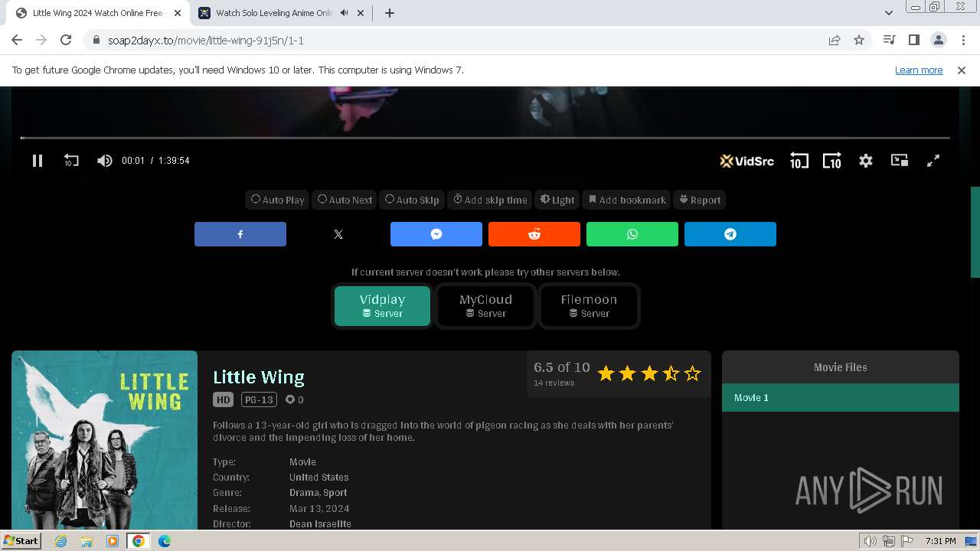The width and height of the screenshot is (980, 551).
Task: Click the Little Wing poster thumbnail
Action: 104,440
